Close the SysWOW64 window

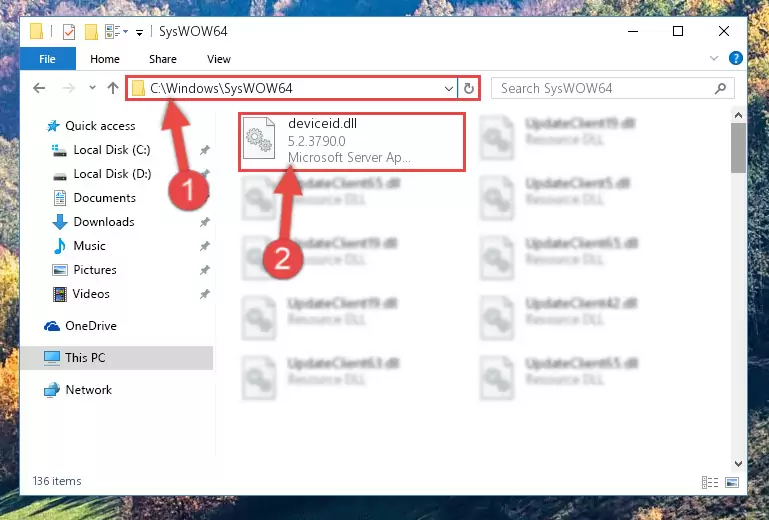[x=723, y=31]
